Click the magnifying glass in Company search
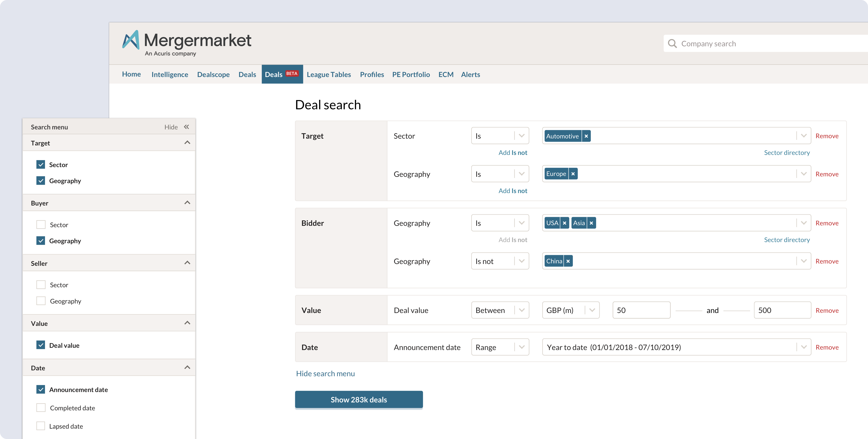The width and height of the screenshot is (868, 439). pyautogui.click(x=672, y=43)
